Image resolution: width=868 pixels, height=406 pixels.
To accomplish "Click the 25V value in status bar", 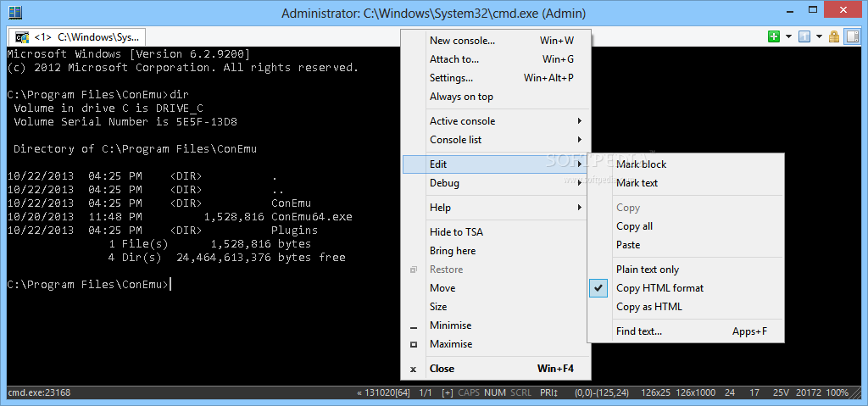I will (x=781, y=392).
